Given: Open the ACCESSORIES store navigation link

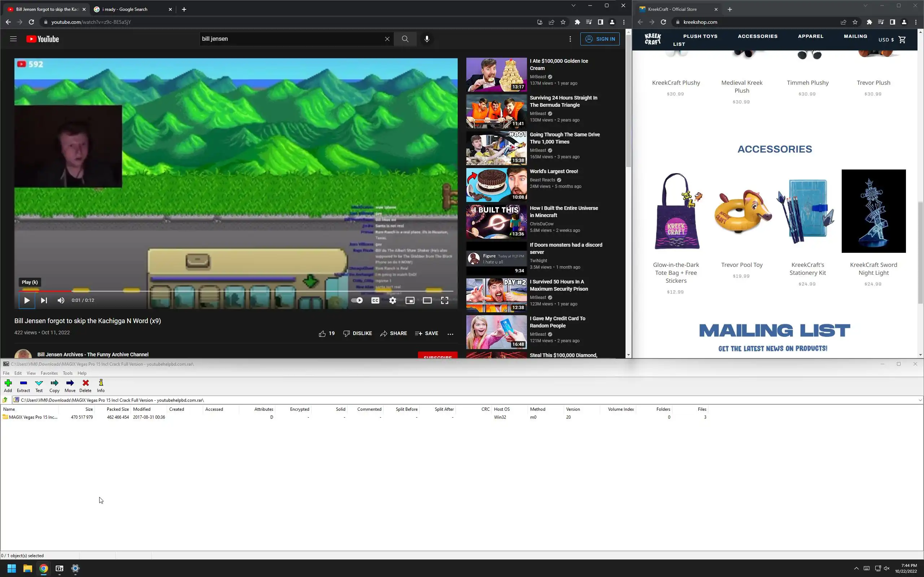Looking at the screenshot, I should click(758, 36).
